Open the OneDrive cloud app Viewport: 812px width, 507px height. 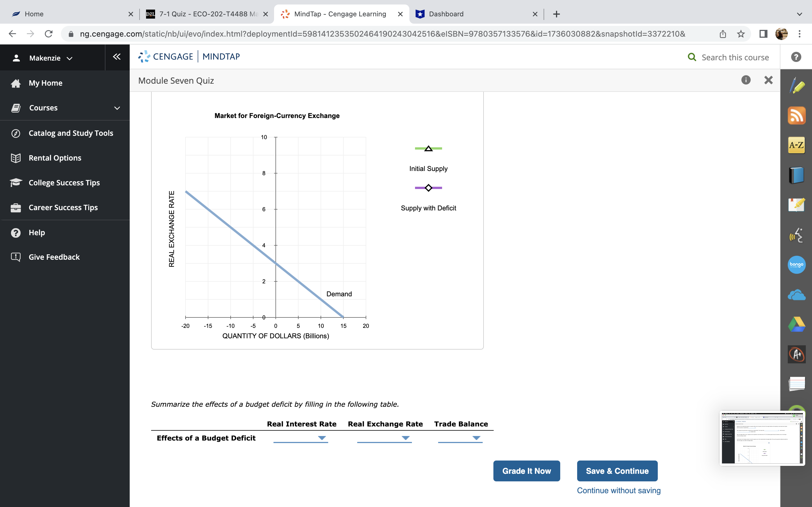coord(797,294)
